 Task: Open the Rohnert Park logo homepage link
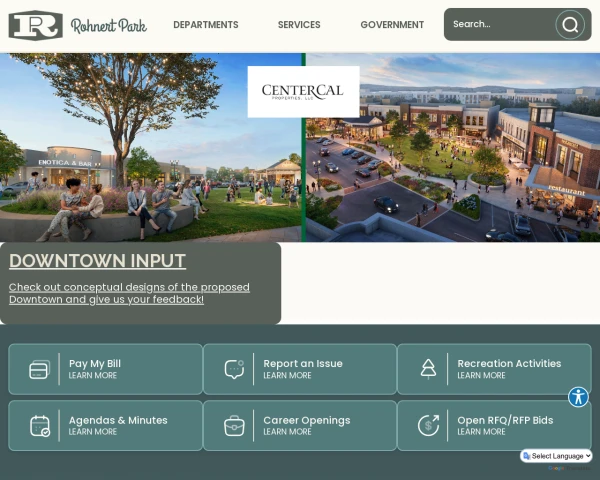tap(78, 25)
